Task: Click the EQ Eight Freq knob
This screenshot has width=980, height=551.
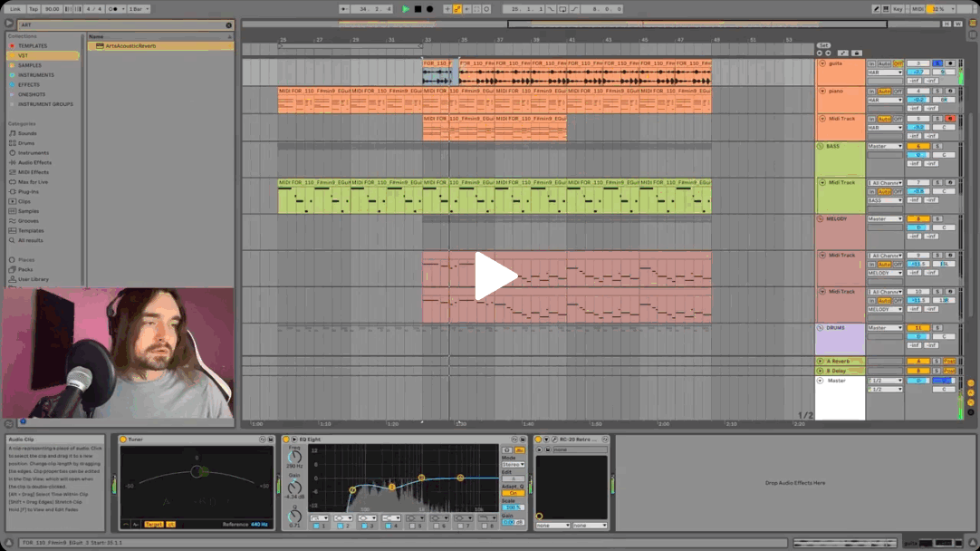Action: [x=294, y=459]
